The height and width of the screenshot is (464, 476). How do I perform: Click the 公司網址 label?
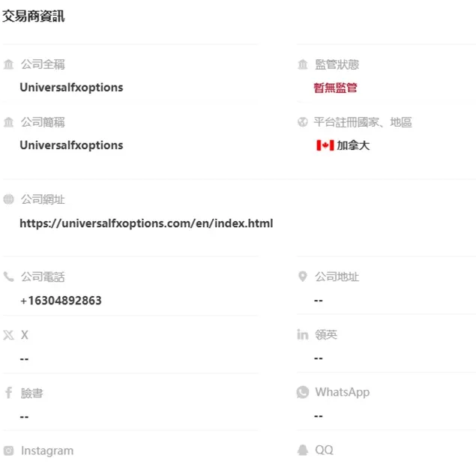[43, 199]
